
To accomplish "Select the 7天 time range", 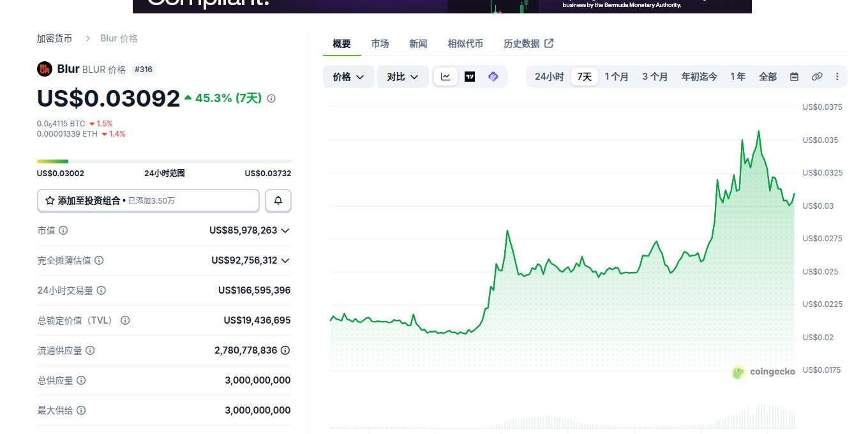I will coord(585,77).
